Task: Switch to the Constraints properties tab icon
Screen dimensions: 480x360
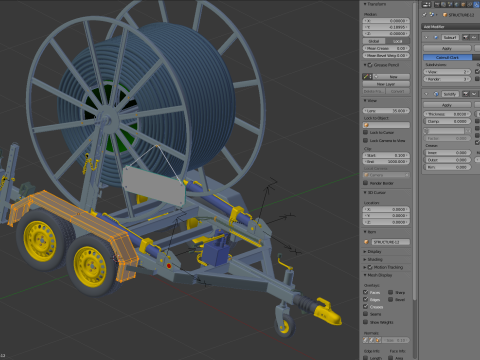Action: pos(470,5)
